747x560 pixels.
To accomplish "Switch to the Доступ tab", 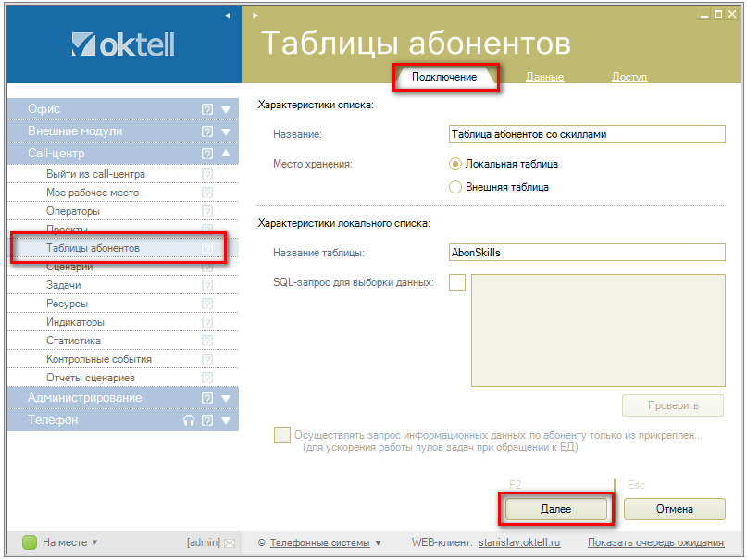I will [629, 77].
